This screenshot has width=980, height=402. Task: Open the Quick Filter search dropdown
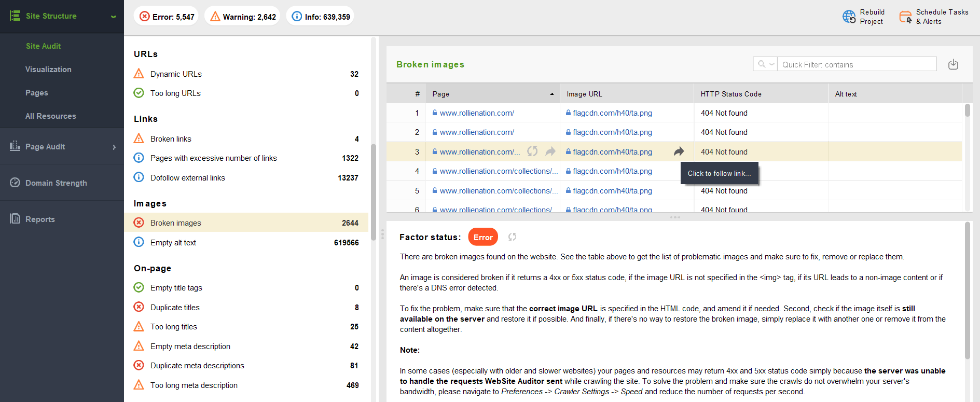coord(765,64)
